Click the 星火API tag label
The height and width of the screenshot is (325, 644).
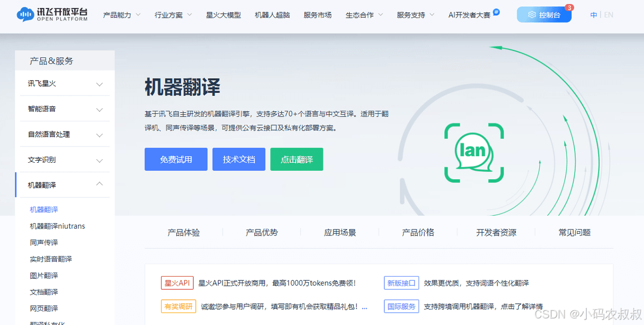click(177, 283)
